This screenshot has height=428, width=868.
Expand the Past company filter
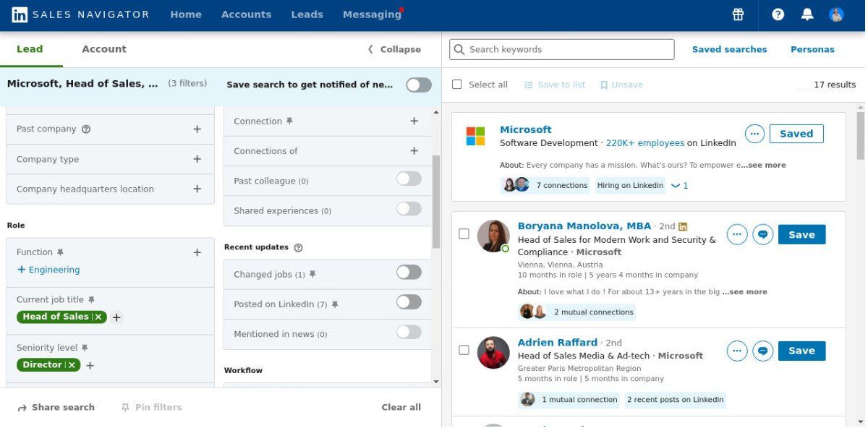point(197,129)
